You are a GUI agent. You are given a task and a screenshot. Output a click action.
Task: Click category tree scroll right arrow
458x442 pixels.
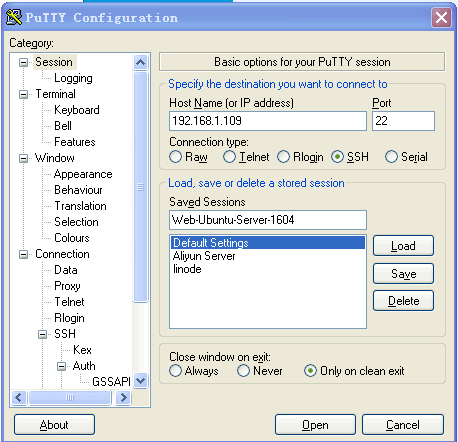123,397
